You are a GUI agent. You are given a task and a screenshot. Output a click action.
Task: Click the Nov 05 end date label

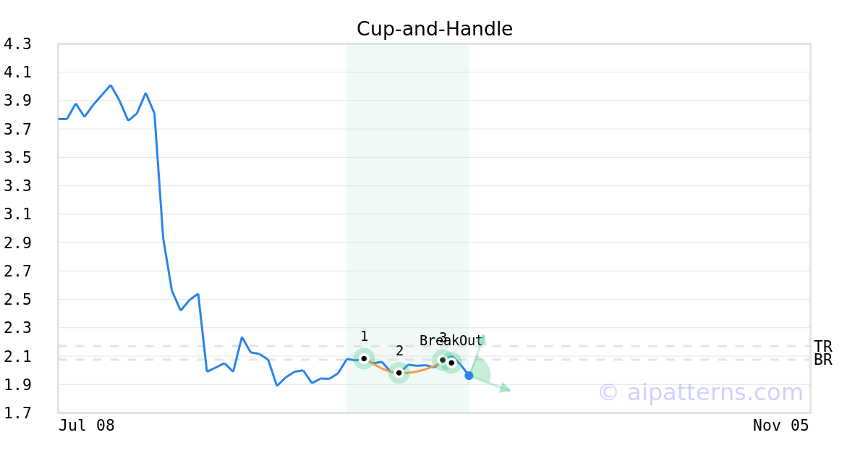pyautogui.click(x=780, y=426)
